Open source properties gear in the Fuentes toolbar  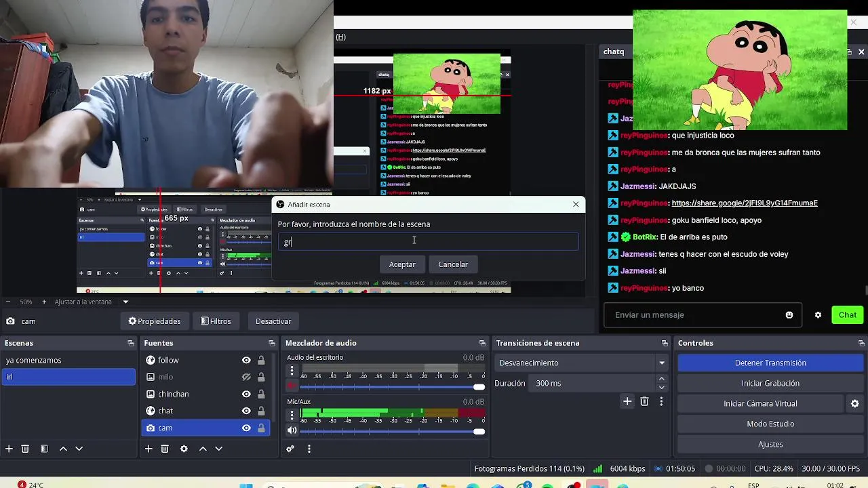tap(184, 449)
